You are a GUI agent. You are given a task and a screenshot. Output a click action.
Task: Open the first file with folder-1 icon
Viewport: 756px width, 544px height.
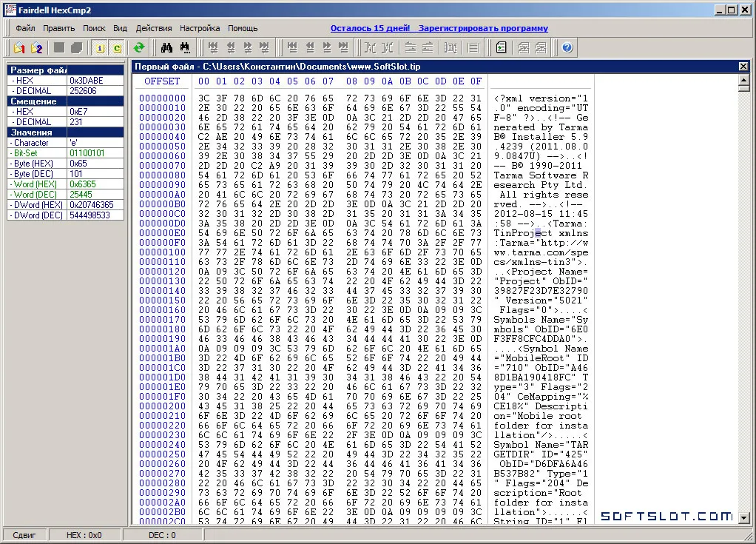pos(19,48)
